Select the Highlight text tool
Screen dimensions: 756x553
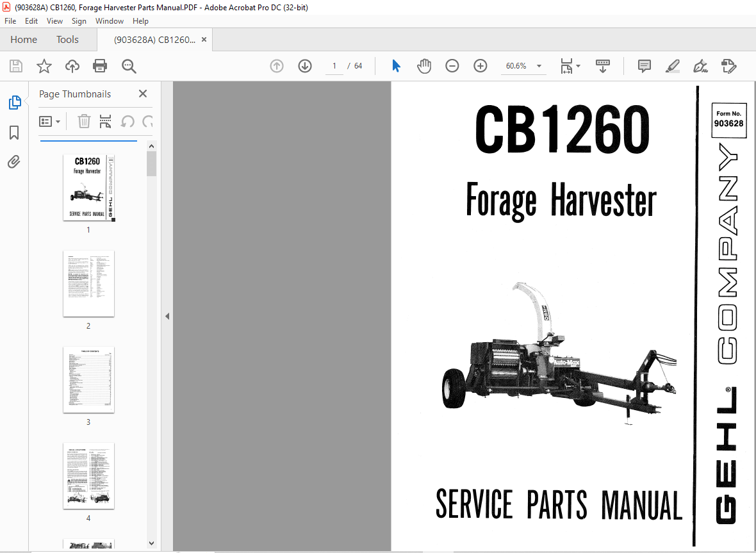pyautogui.click(x=672, y=65)
